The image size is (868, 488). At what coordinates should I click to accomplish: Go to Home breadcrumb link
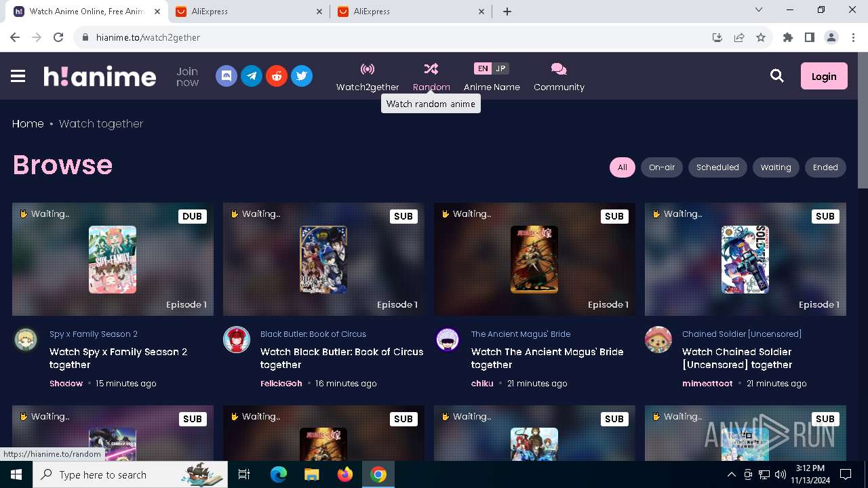[x=28, y=123]
